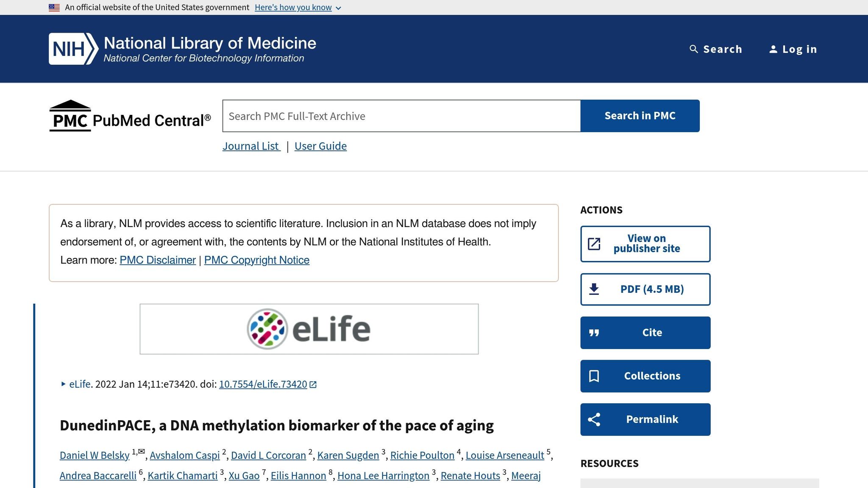Click the eLife journal banner logo
868x488 pixels.
(309, 329)
